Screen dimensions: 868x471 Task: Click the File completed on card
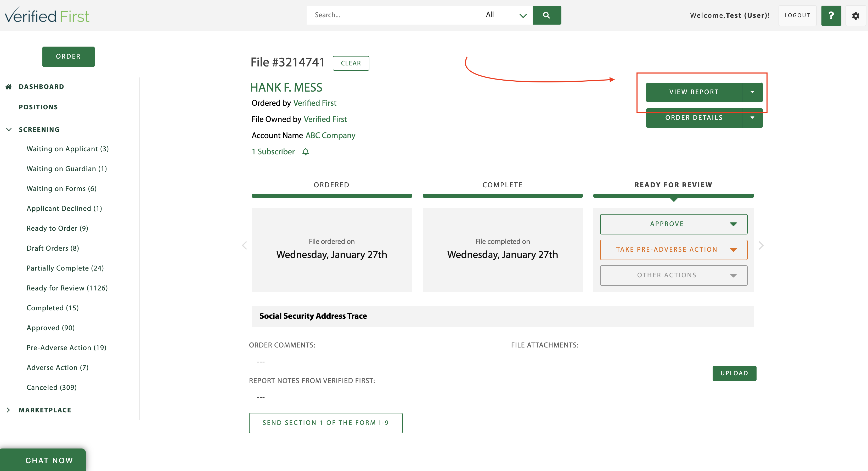502,250
